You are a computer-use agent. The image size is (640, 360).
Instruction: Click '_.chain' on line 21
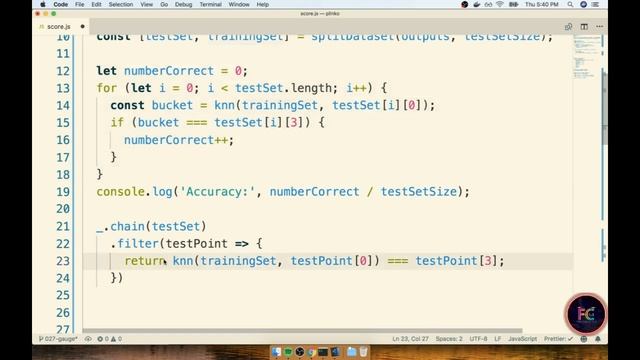click(x=120, y=227)
